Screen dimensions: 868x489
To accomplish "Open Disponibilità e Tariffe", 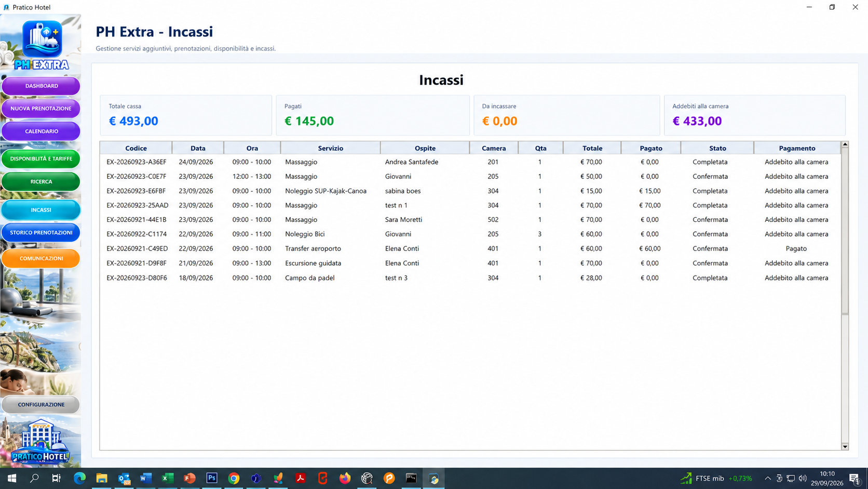I will [41, 158].
